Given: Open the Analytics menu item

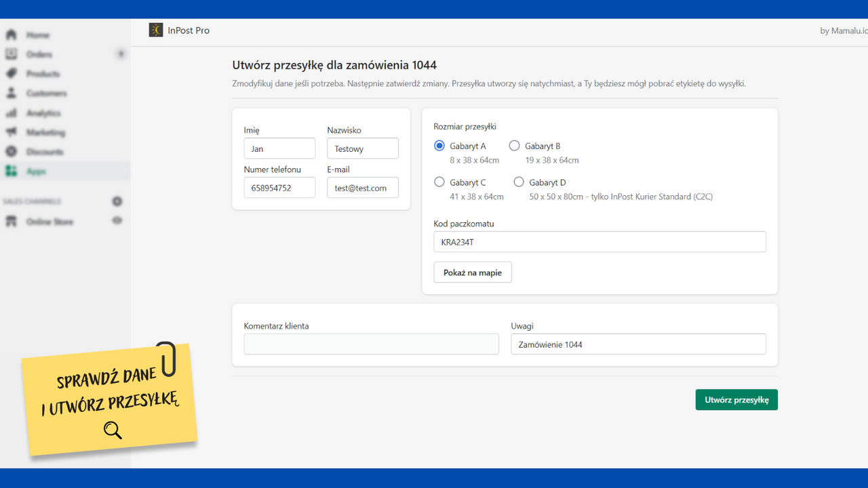Looking at the screenshot, I should [x=43, y=113].
